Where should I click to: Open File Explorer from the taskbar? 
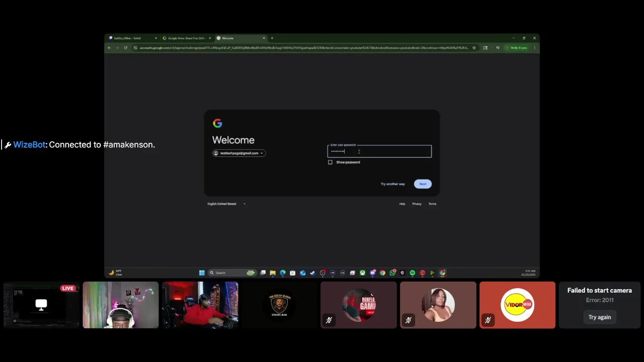(x=273, y=273)
